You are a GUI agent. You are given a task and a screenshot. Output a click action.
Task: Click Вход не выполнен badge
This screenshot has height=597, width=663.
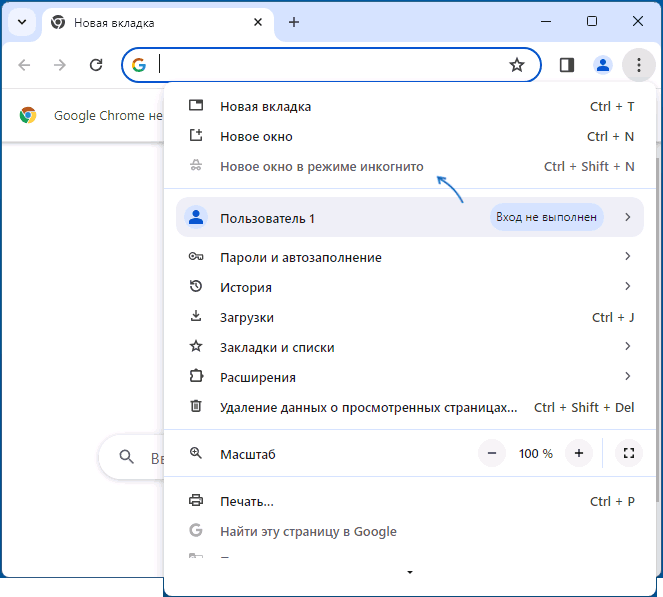[x=546, y=217]
